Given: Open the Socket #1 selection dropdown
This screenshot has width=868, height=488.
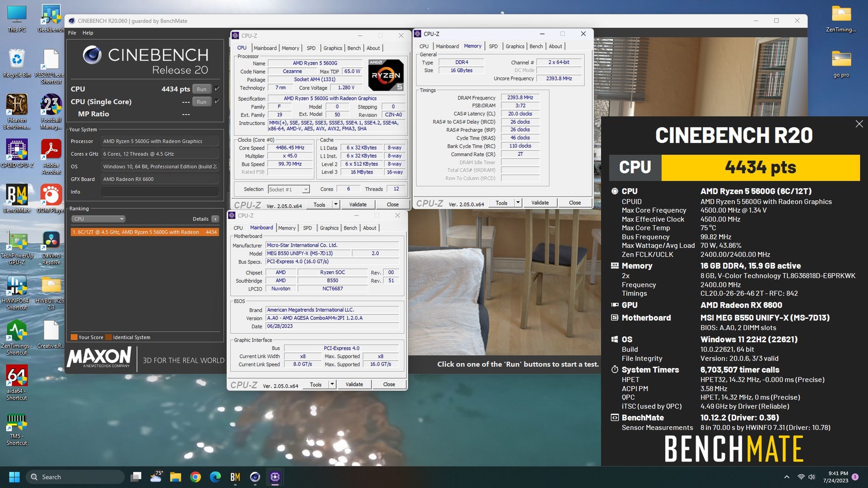Looking at the screenshot, I should click(288, 189).
